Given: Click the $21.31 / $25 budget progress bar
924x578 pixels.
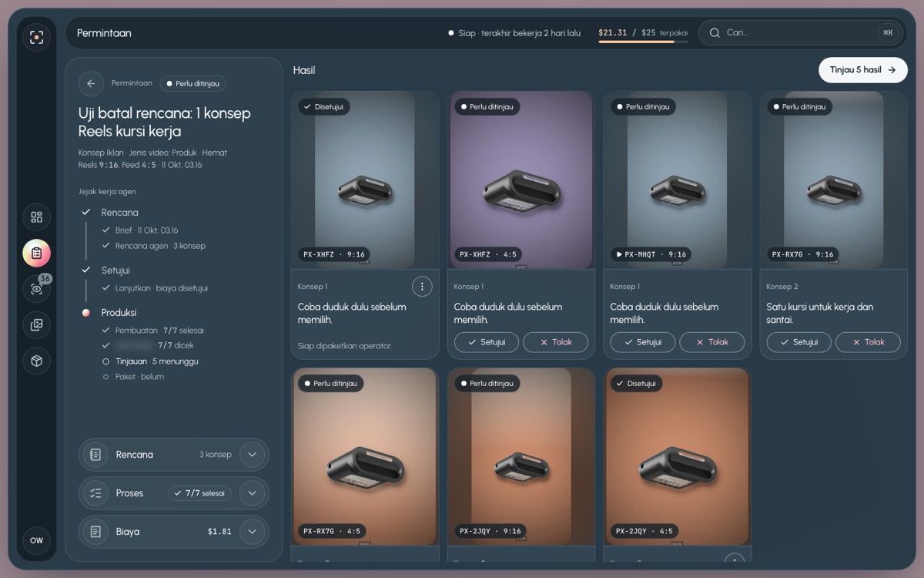Looking at the screenshot, I should point(642,42).
